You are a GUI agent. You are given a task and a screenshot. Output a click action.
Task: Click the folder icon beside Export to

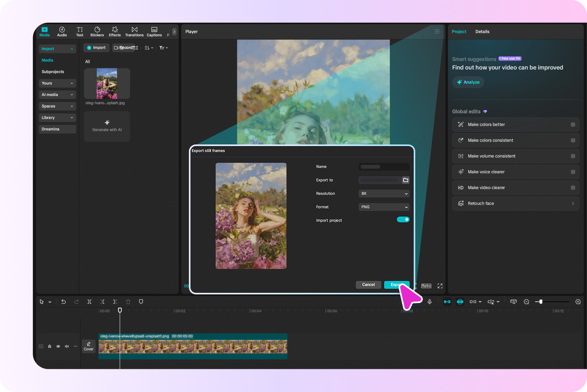[x=406, y=180]
